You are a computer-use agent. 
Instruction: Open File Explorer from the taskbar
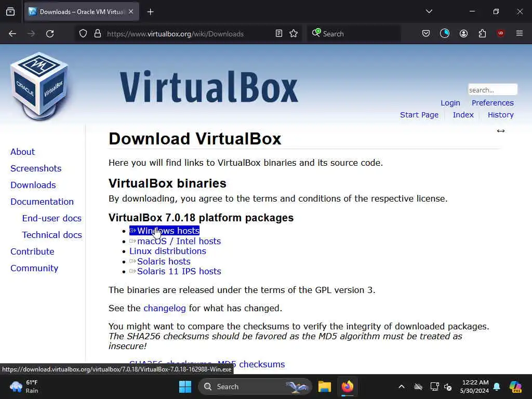point(324,387)
